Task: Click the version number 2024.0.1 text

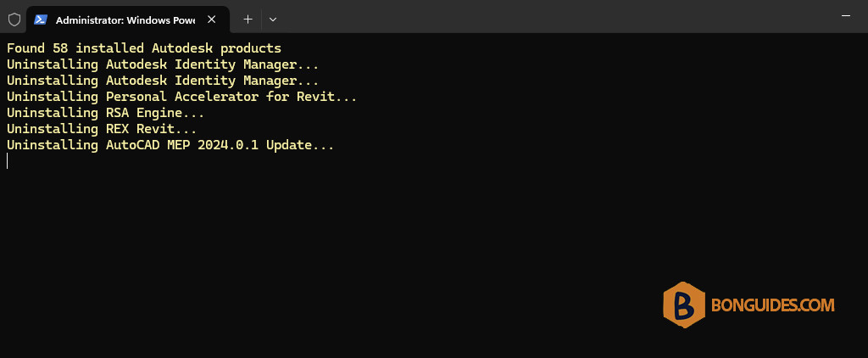Action: point(227,145)
